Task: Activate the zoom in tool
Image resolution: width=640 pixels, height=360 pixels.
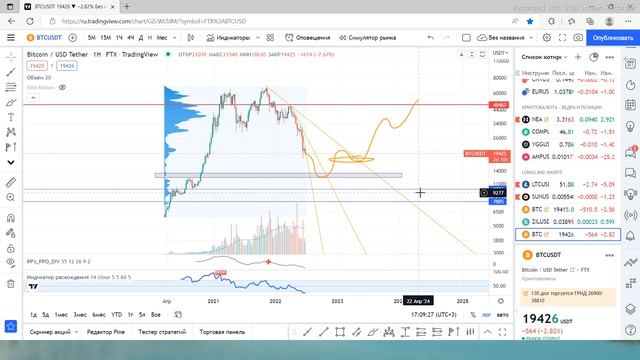Action: (11, 198)
